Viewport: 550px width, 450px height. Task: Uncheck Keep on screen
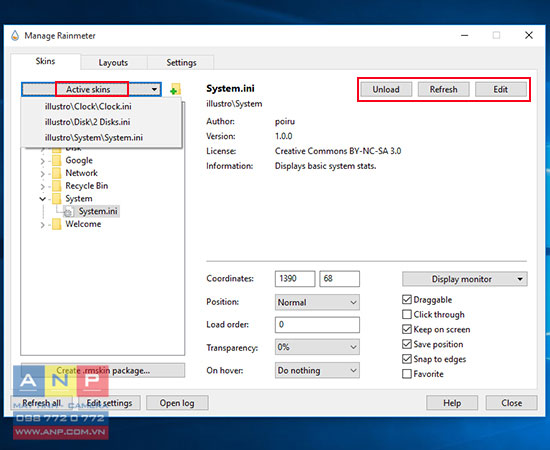point(407,329)
